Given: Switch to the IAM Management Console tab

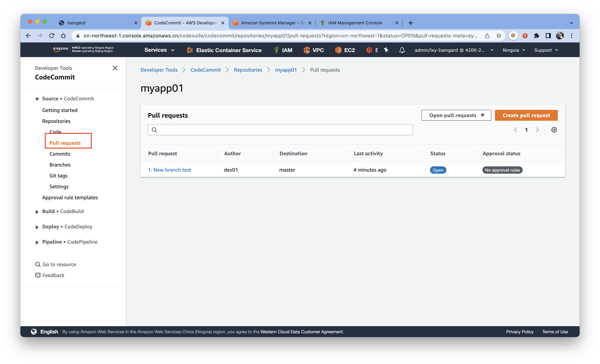Looking at the screenshot, I should coord(359,23).
